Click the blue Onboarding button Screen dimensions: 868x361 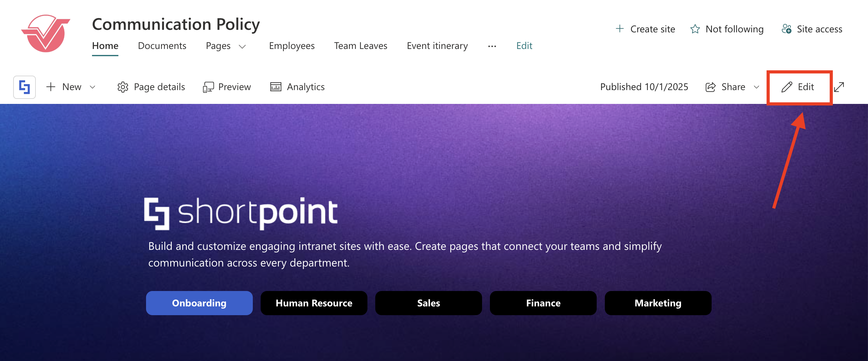199,303
